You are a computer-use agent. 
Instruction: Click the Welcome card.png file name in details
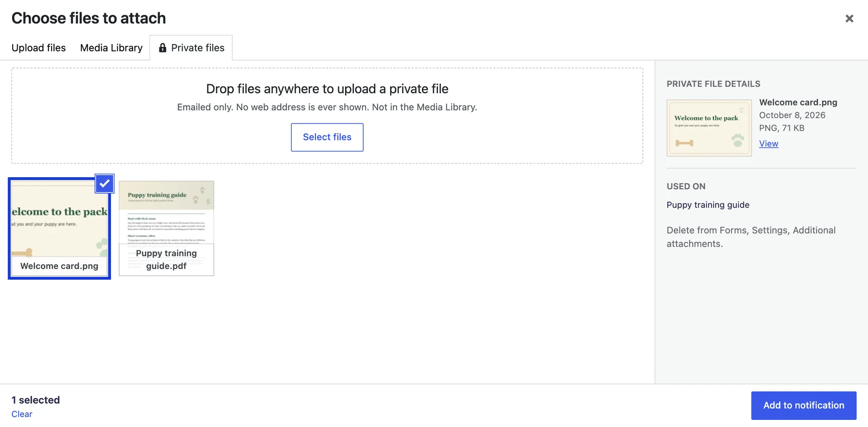[798, 102]
